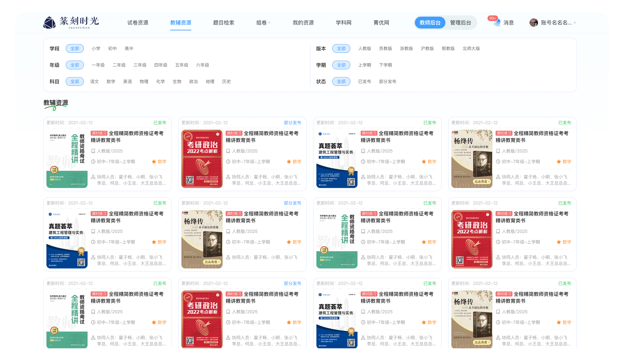Click the star icon beside 数学 in first card
Viewport: 623px width, 364px height.
(x=154, y=162)
